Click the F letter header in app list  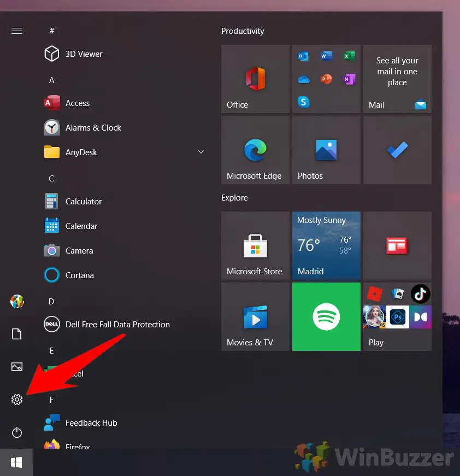(51, 400)
